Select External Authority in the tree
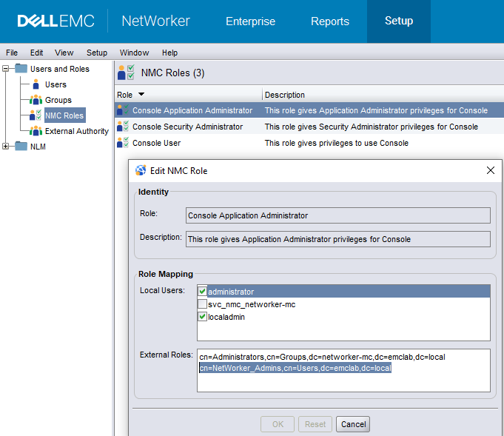The height and width of the screenshot is (436, 504). click(77, 131)
